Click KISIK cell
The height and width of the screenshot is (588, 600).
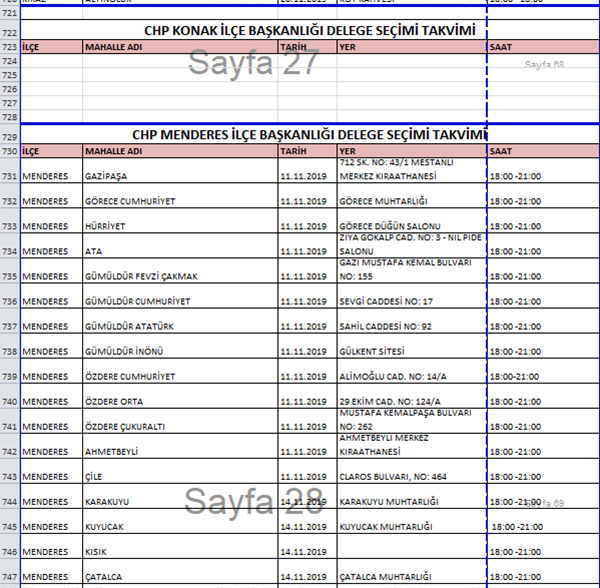[180, 546]
